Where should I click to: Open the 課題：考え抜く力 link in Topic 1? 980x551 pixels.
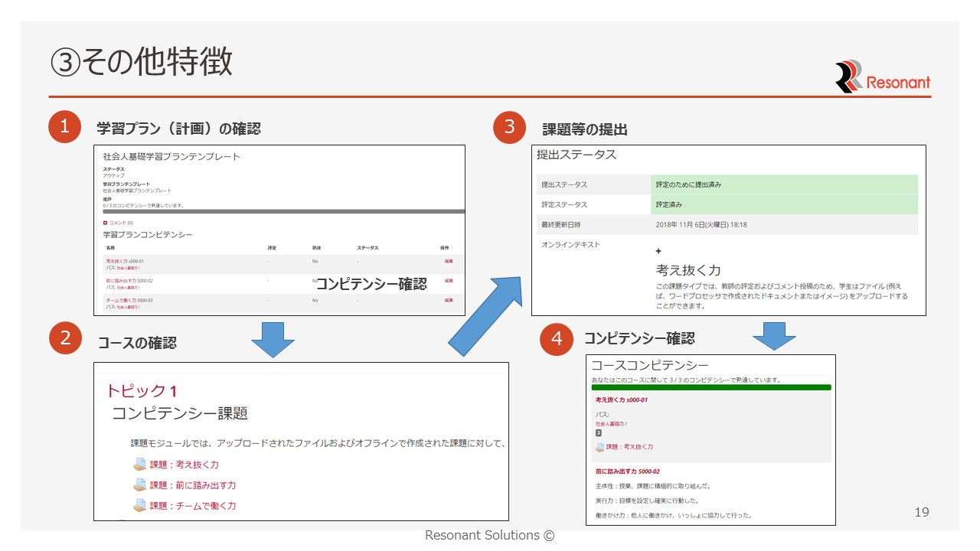pos(185,465)
